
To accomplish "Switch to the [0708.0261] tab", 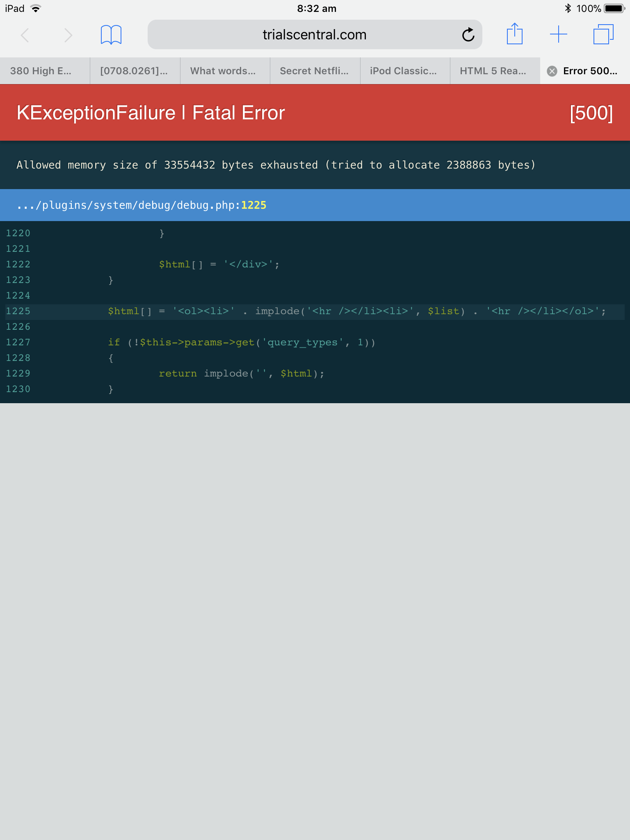I will point(134,71).
